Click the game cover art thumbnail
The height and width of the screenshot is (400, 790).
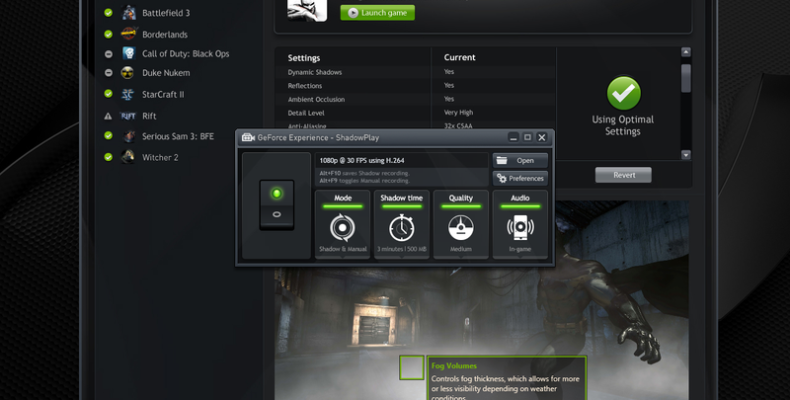(307, 10)
